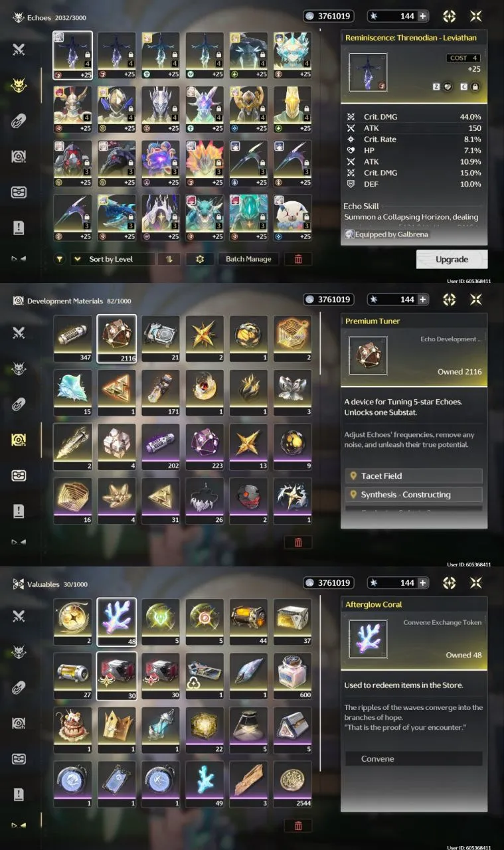Click the Convene button under Afterglow Coral
Screen dimensions: 504x850
[414, 759]
